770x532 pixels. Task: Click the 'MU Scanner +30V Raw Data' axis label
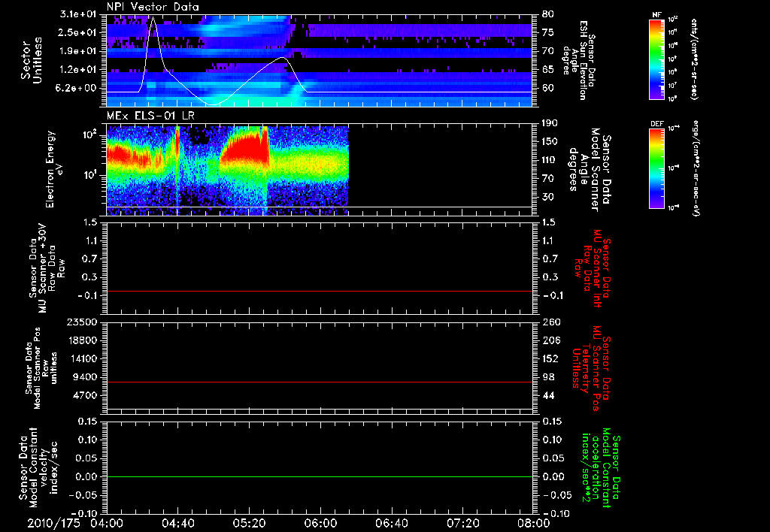pos(47,268)
